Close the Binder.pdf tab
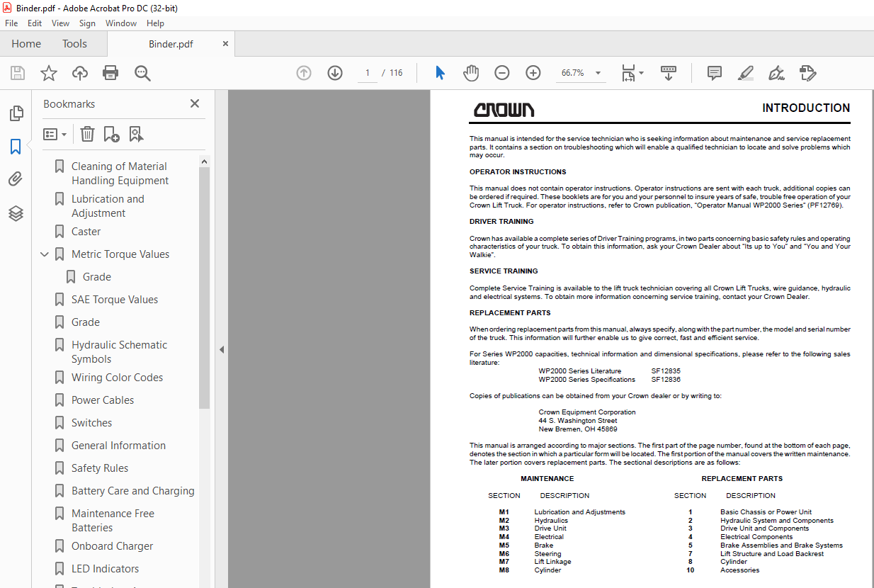 [225, 43]
